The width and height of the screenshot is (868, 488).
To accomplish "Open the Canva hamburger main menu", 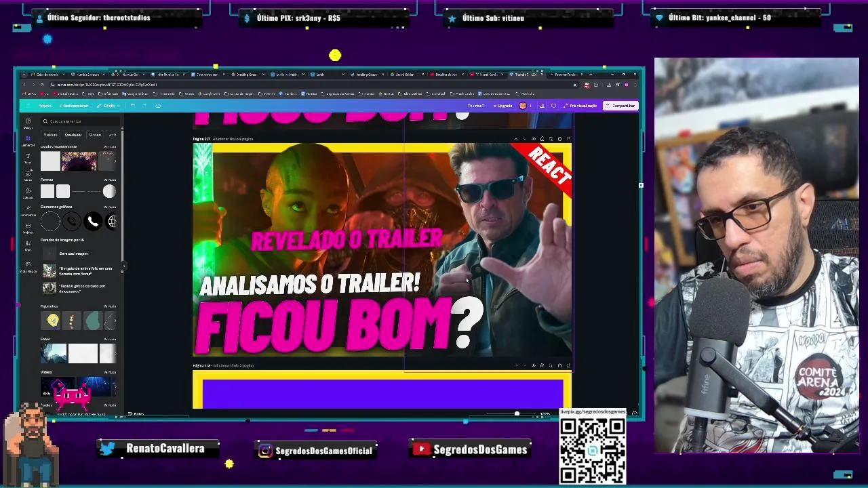I will [28, 106].
